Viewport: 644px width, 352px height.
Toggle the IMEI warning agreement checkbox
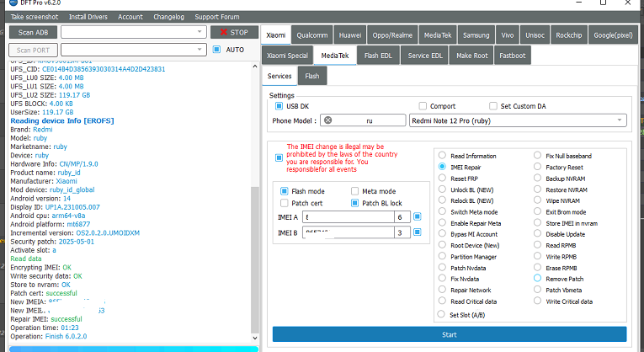tap(279, 157)
